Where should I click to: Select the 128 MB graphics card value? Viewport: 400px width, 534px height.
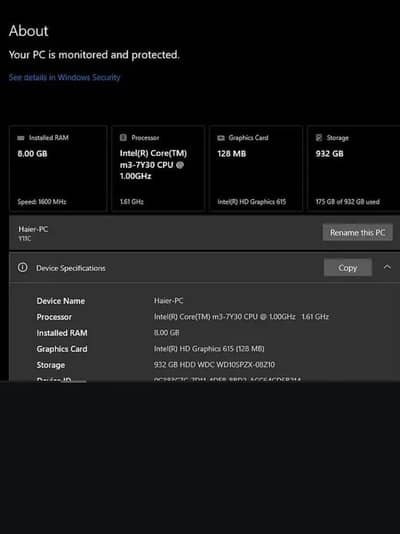coord(231,154)
